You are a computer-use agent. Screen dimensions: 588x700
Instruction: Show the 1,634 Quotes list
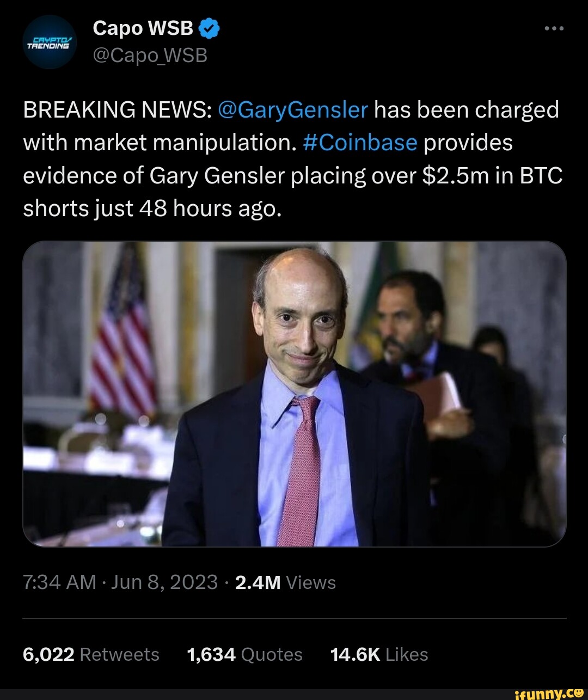coord(244,654)
